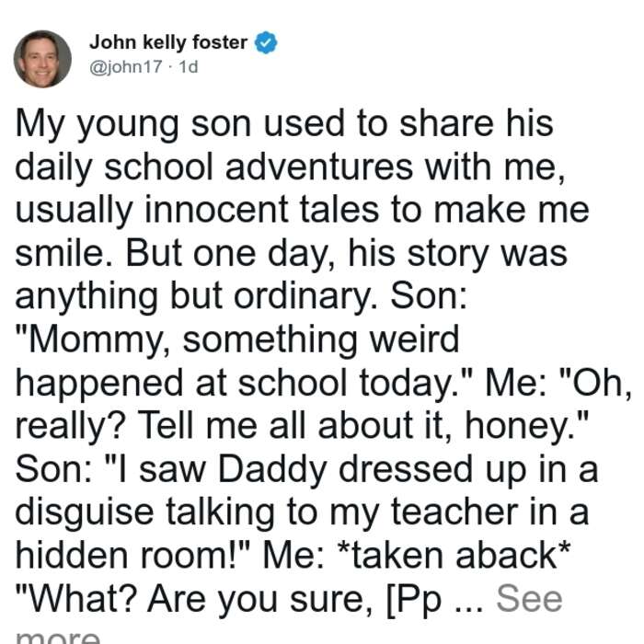Screen dimensions: 644x644
Task: Open John kelly foster's profile avatar
Action: [42, 59]
